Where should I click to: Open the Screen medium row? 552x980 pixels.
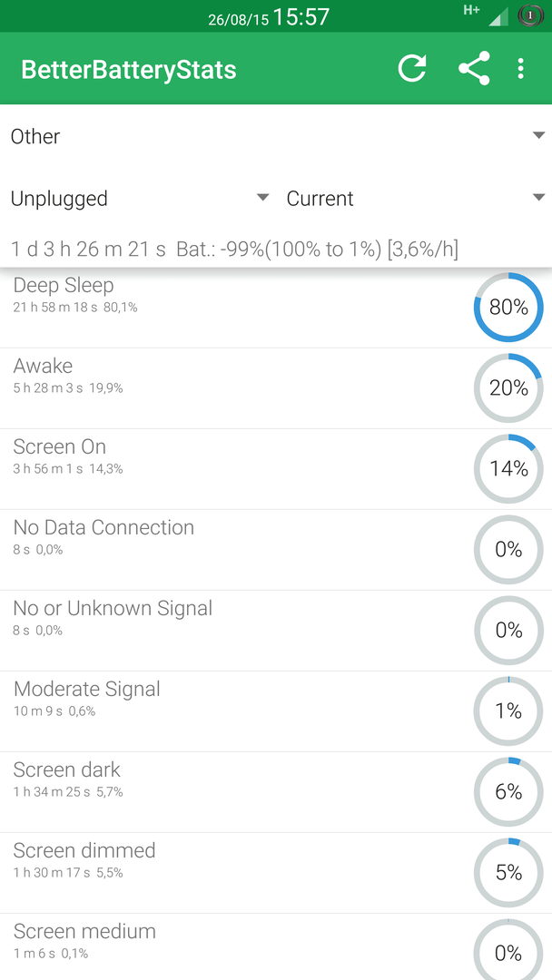[276, 946]
